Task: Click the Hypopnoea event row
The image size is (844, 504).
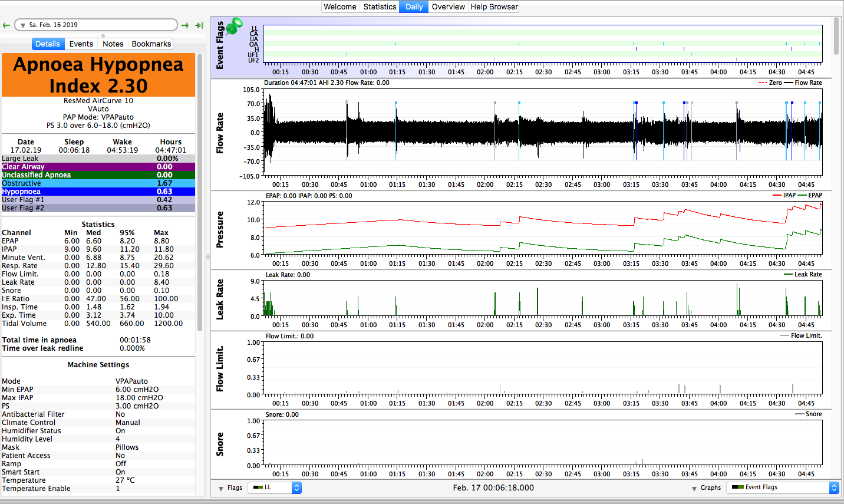Action: [x=98, y=192]
